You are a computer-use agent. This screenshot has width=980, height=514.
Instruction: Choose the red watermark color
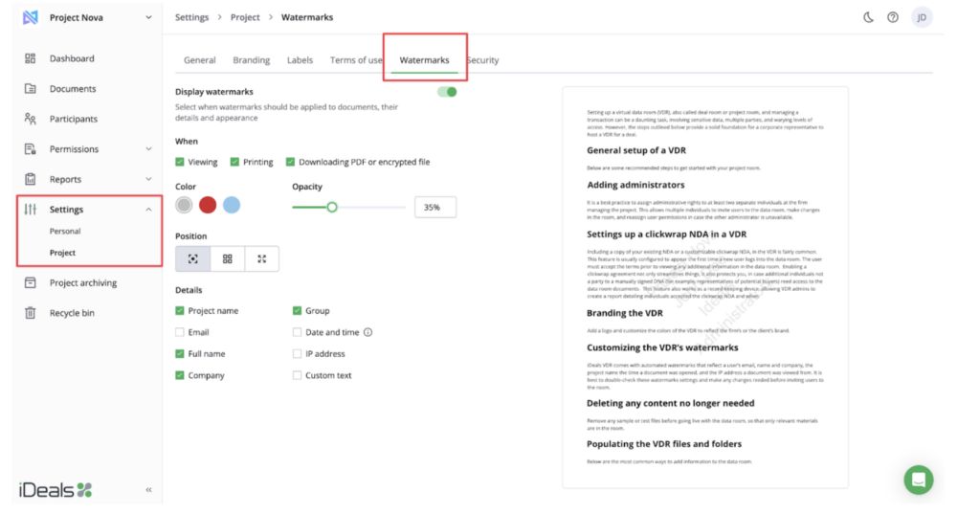point(208,205)
